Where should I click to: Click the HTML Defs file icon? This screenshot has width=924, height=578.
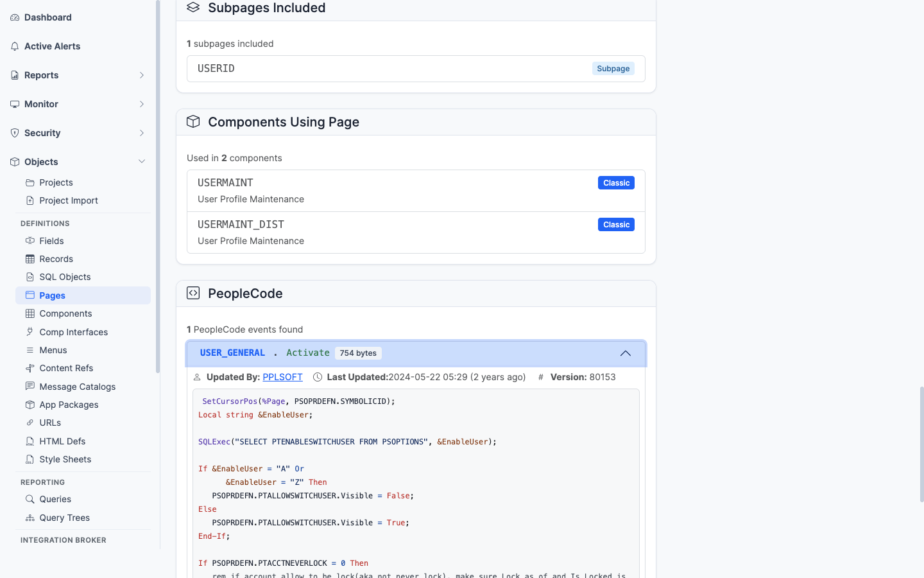30,441
